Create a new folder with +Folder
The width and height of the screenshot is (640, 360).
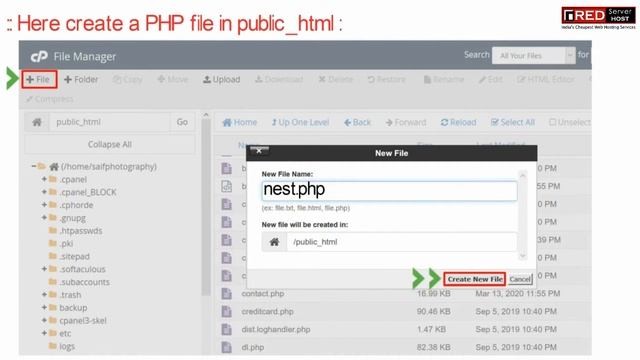click(x=81, y=79)
